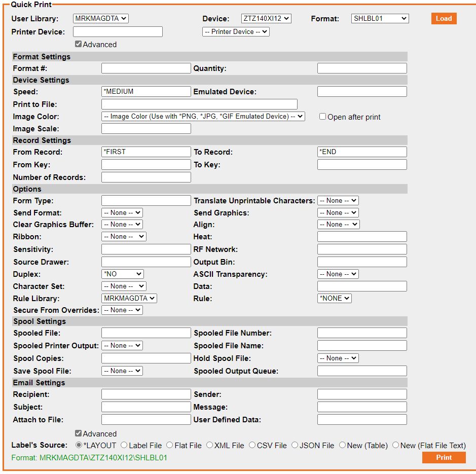Enable the Open after print checkbox

[322, 117]
